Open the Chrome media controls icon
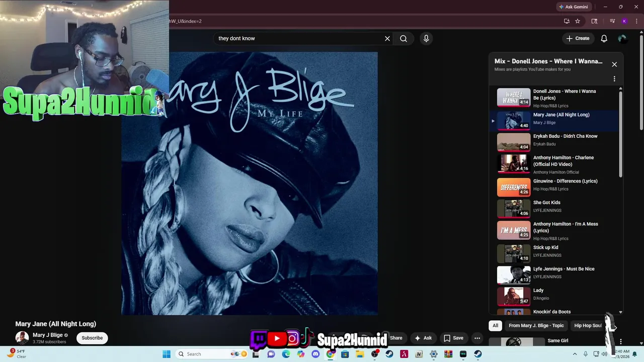The image size is (644, 362). (612, 21)
